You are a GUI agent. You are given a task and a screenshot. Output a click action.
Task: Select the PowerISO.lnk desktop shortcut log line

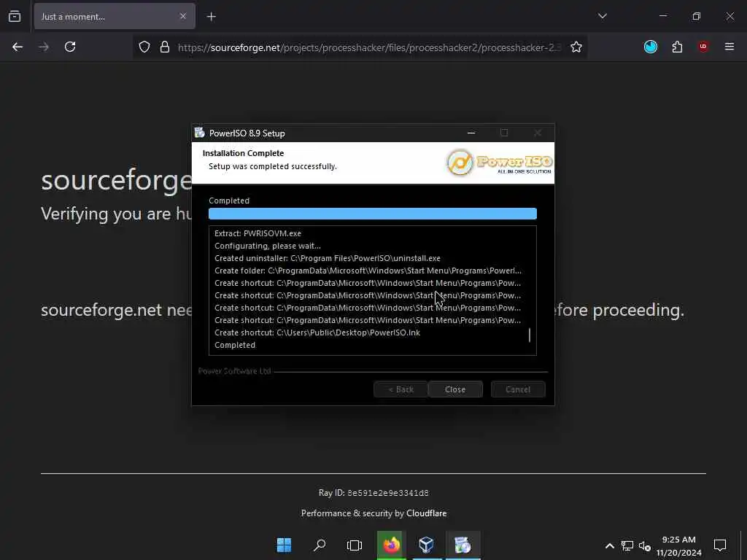point(317,332)
